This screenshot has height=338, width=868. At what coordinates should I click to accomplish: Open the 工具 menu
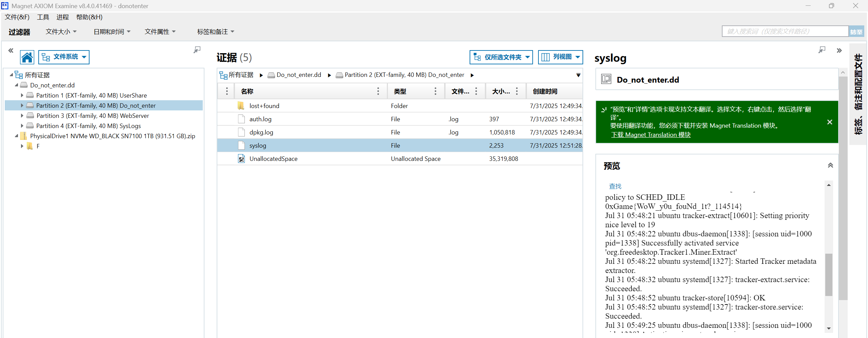[43, 17]
